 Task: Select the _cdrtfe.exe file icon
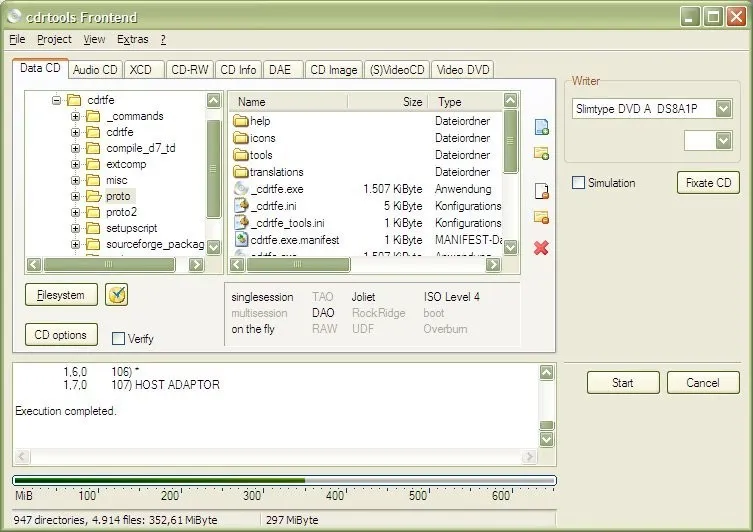click(241, 189)
